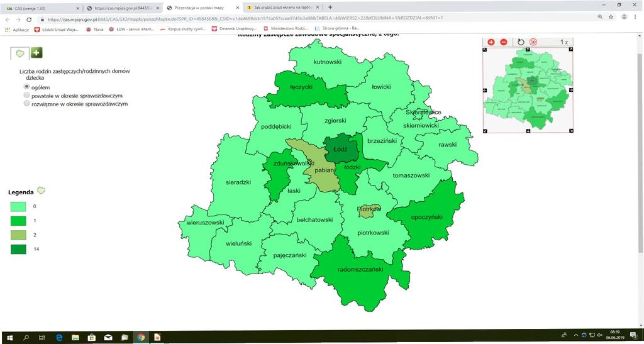Open the 'Strona główna - Ba...' bookmark
Screen dimensions: 644x344
pos(337,29)
